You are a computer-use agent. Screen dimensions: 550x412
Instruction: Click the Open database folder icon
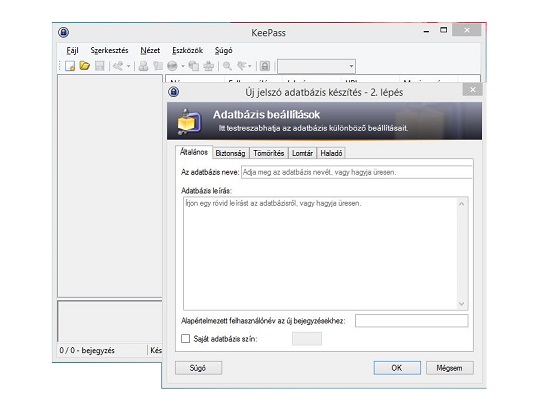pos(85,66)
